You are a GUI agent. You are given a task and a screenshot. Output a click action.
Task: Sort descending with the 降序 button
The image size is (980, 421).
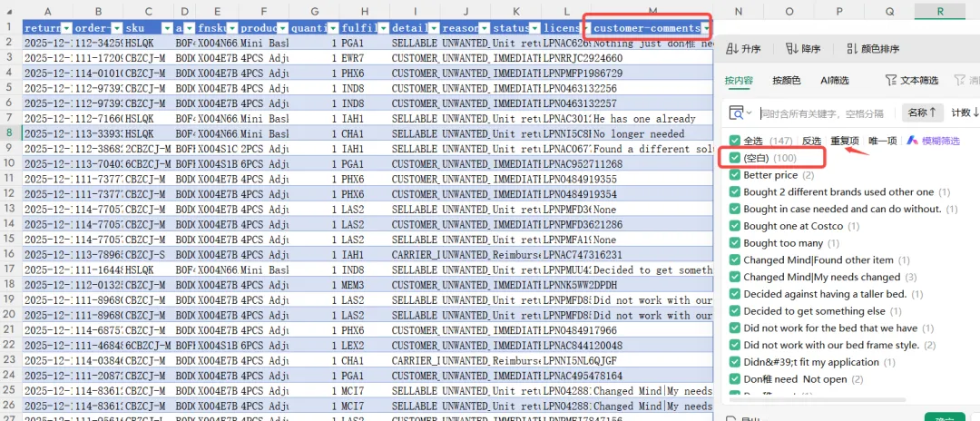803,49
